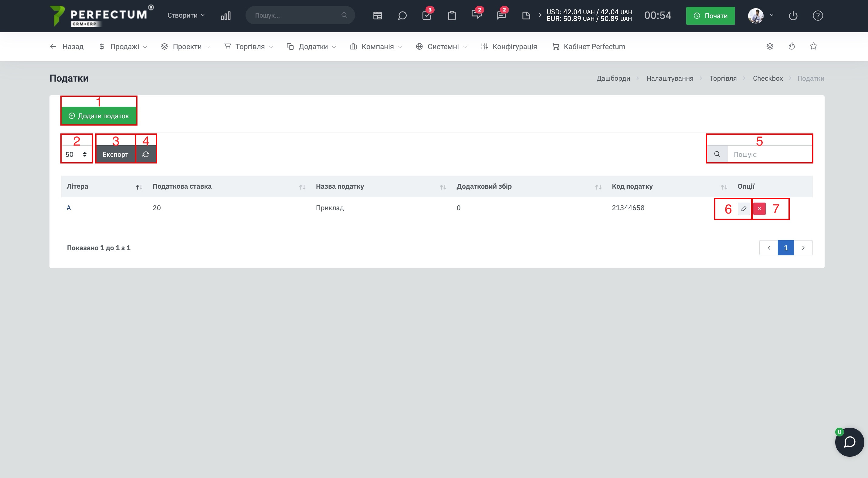Open the Системні menu
The width and height of the screenshot is (868, 478).
[441, 46]
